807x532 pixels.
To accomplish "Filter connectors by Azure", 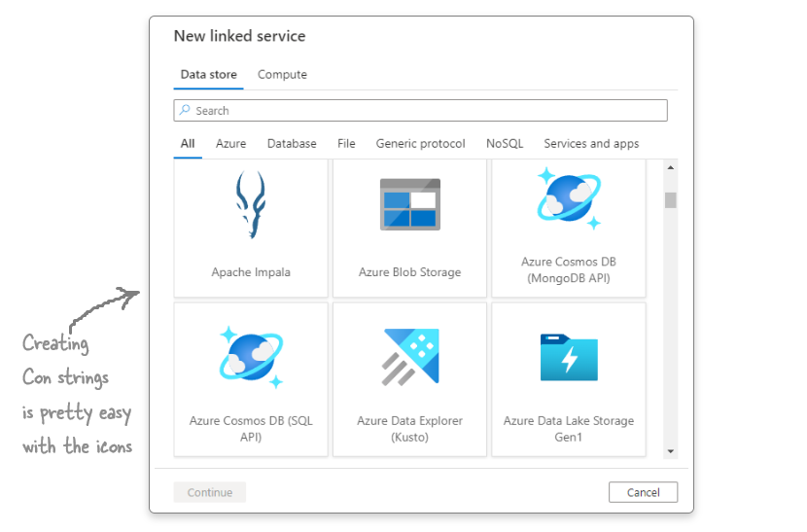I will [230, 144].
